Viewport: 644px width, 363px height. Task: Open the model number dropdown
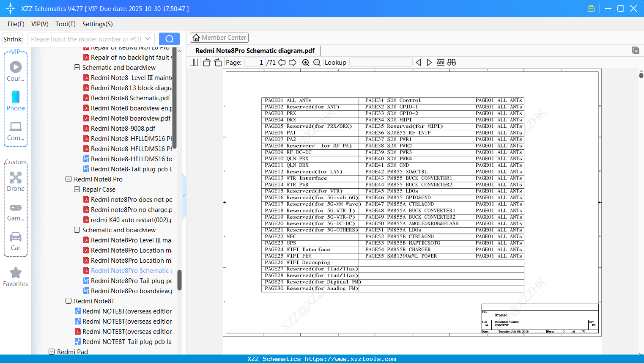[148, 39]
